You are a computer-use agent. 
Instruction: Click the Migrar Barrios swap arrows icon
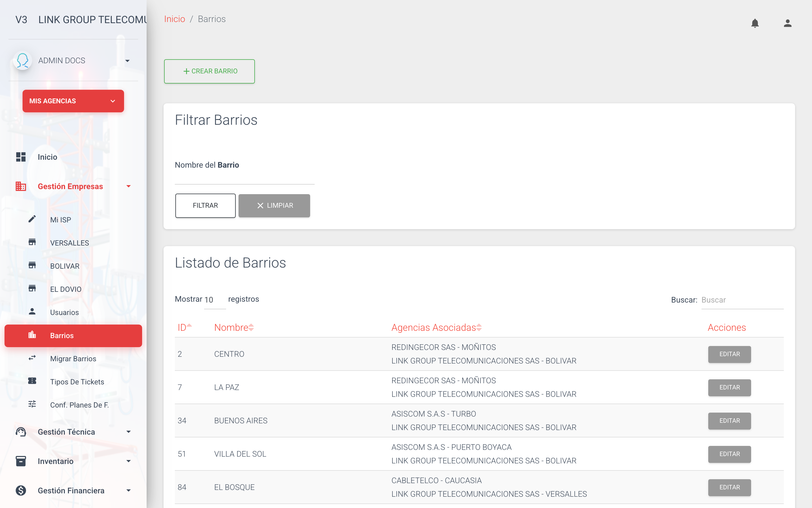click(x=32, y=358)
